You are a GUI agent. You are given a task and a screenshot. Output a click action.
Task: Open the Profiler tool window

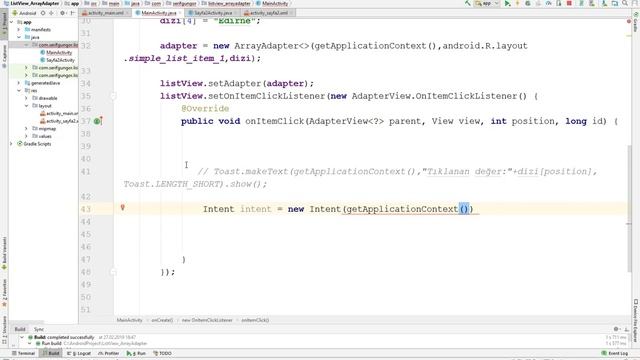[109, 353]
